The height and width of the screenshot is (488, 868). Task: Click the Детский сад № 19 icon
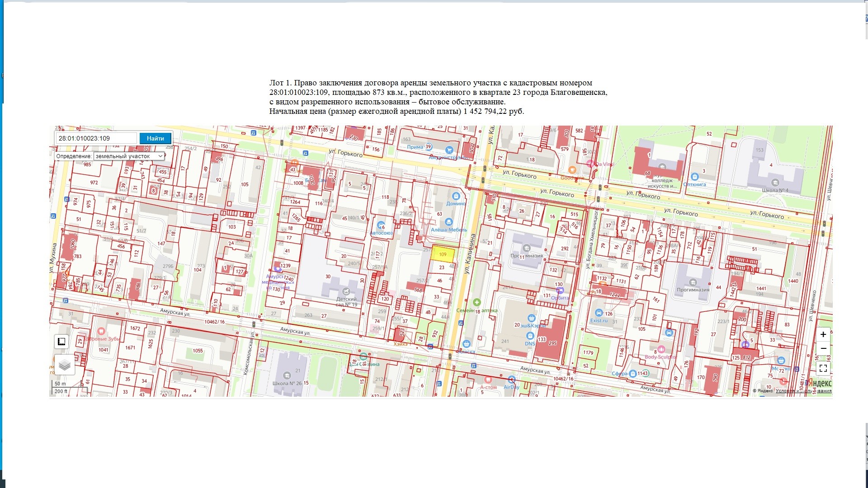[x=346, y=291]
